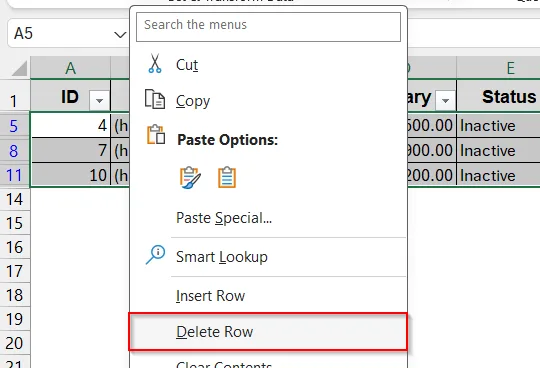The height and width of the screenshot is (368, 540).
Task: Click Inactive status in row 5
Action: (498, 125)
